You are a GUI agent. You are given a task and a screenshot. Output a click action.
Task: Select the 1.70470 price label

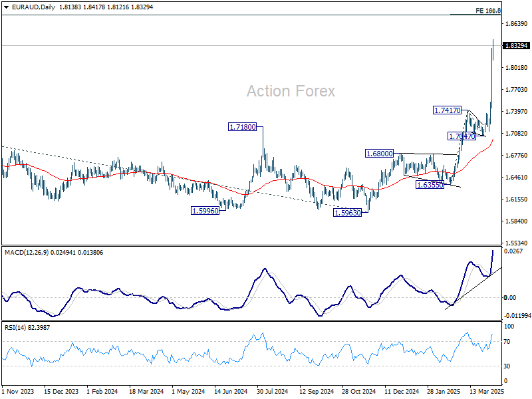coord(462,136)
